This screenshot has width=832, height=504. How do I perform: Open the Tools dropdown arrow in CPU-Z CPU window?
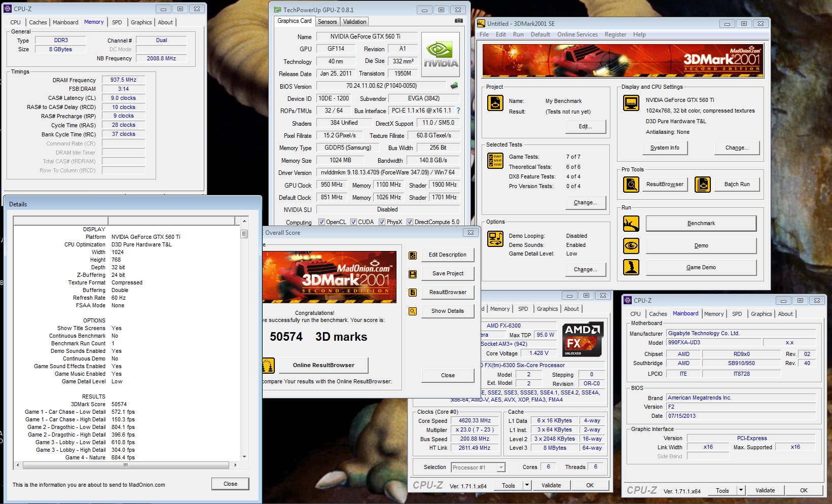527,485
